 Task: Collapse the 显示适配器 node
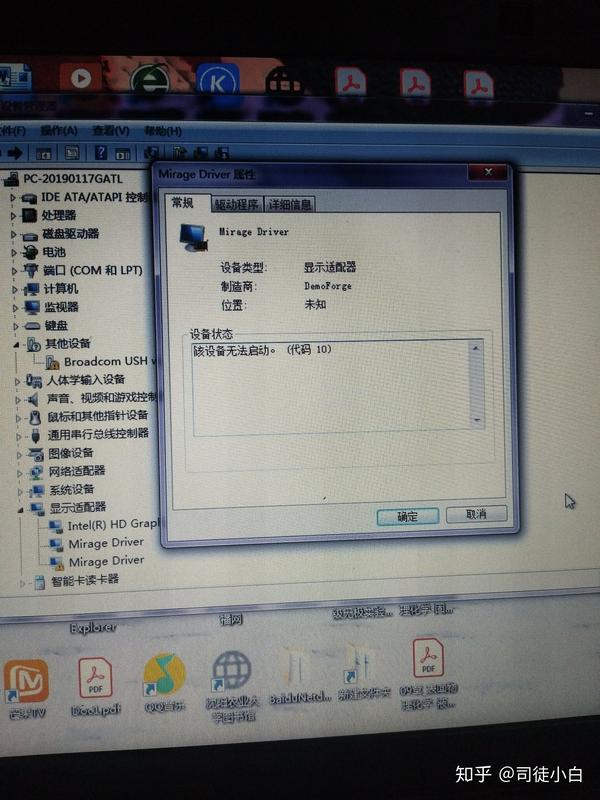tap(20, 509)
